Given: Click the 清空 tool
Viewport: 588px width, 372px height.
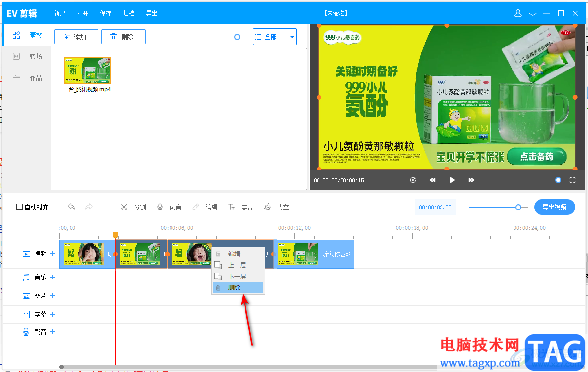Looking at the screenshot, I should coord(276,207).
